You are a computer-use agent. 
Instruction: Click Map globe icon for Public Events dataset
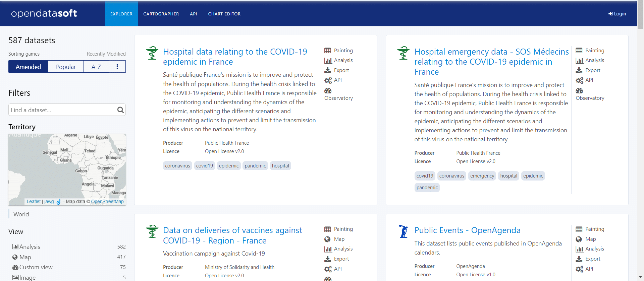579,239
